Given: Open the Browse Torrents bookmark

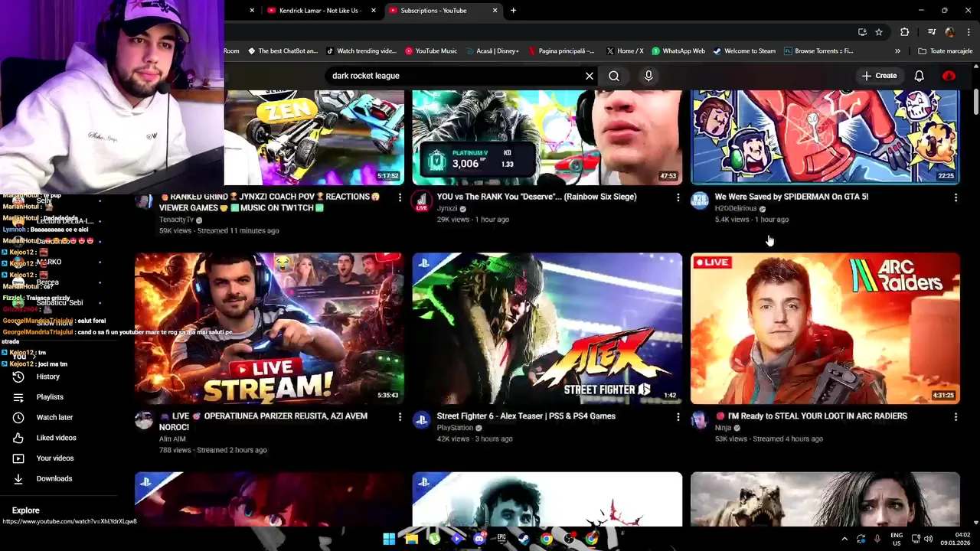Looking at the screenshot, I should 818,51.
